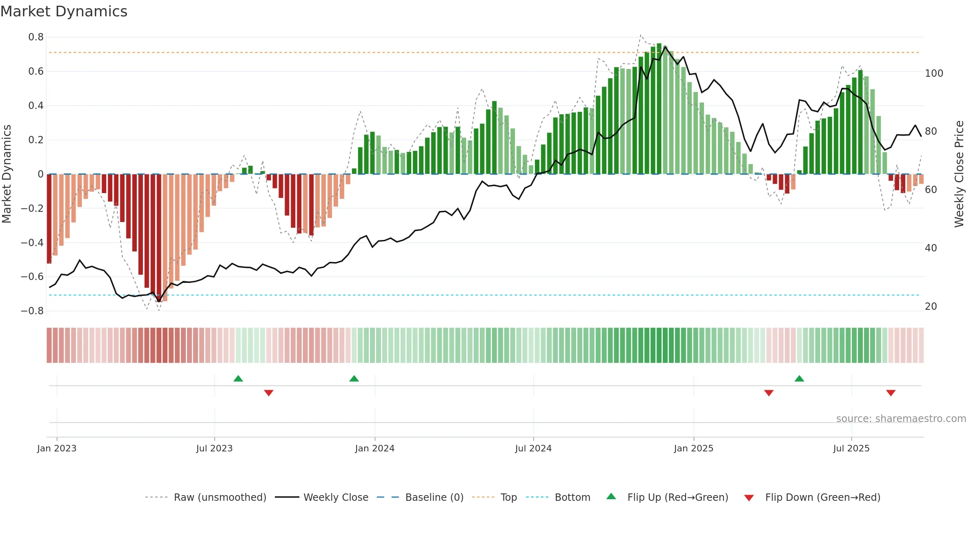Click the black Weekly Close line swatch in legend
The width and height of the screenshot is (980, 551).
(287, 497)
